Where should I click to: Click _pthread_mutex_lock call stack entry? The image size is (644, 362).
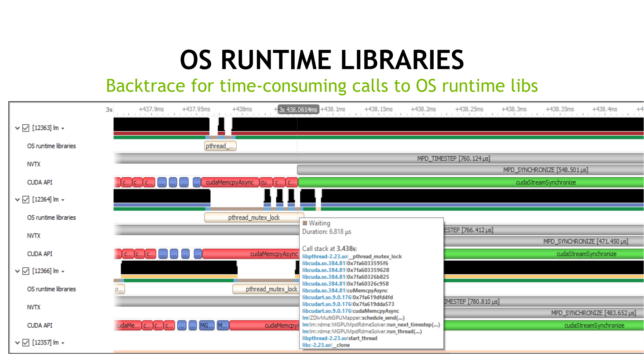click(352, 257)
